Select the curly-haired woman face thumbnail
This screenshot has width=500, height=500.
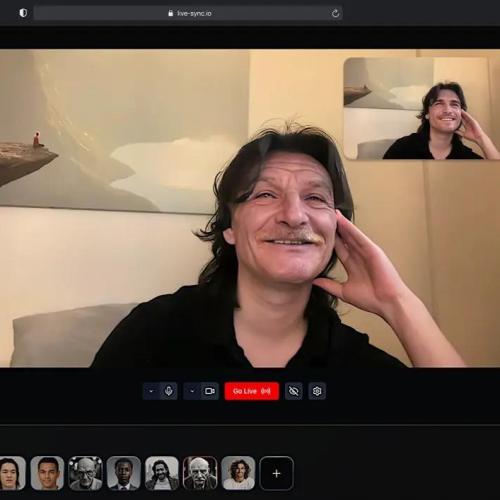tap(238, 473)
